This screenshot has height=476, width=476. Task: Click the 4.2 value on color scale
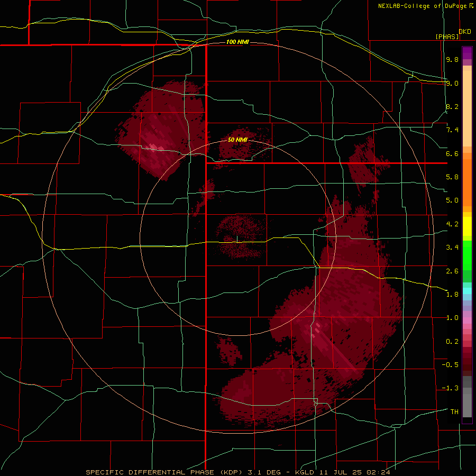(x=452, y=224)
